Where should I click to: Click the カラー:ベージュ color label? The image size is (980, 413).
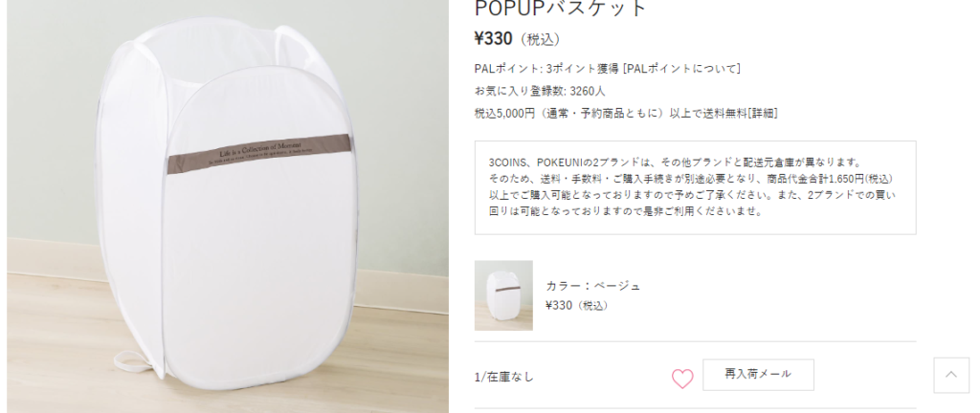593,286
